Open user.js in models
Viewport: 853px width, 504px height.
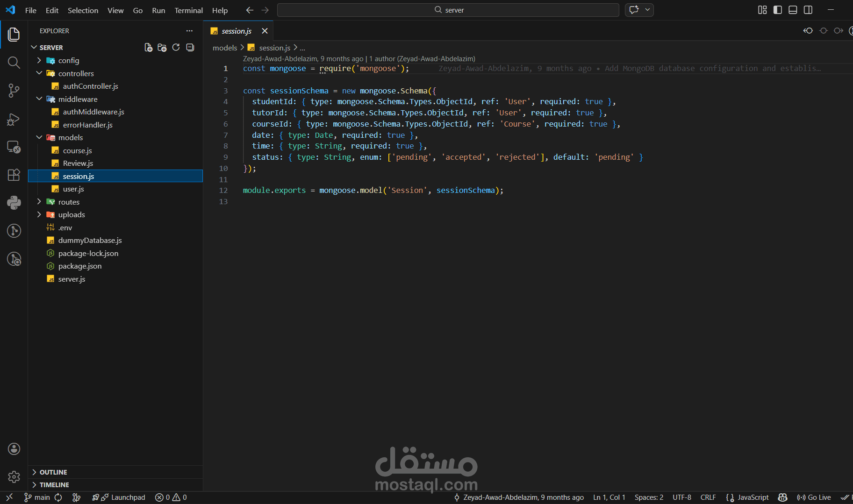(x=115, y=189)
